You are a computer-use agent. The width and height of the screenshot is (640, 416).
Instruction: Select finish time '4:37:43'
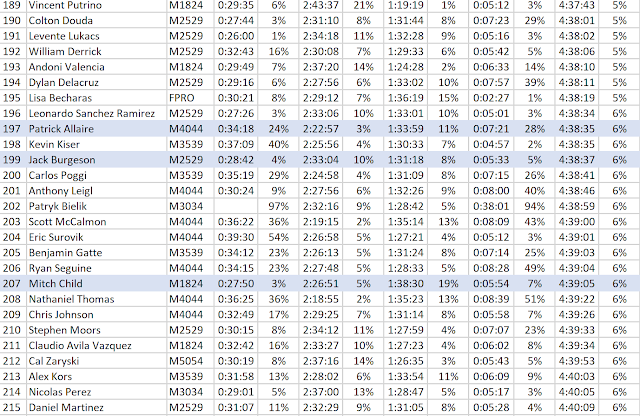(576, 5)
